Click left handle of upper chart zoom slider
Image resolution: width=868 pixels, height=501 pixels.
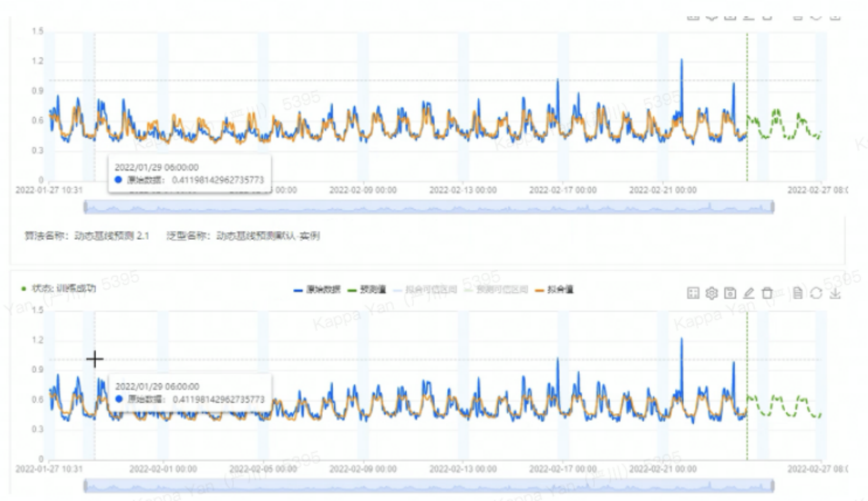[85, 207]
